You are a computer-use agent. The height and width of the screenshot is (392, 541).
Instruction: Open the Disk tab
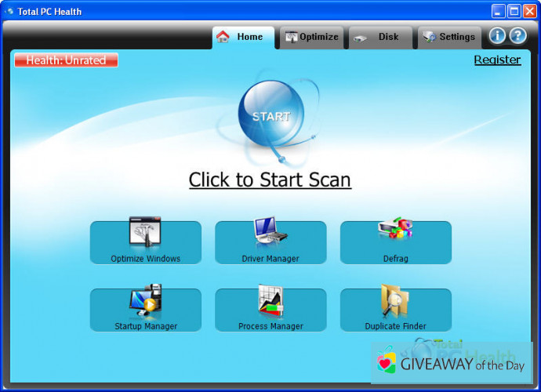coord(381,37)
